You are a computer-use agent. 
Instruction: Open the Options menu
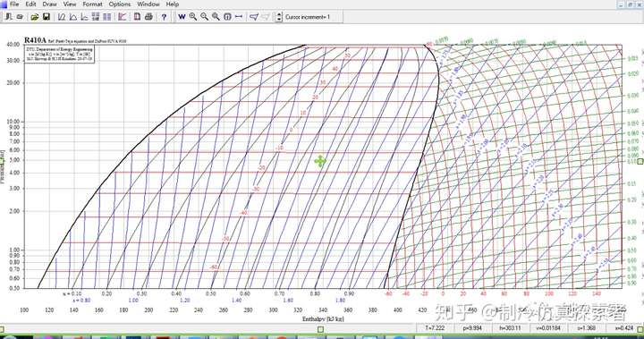pyautogui.click(x=120, y=4)
